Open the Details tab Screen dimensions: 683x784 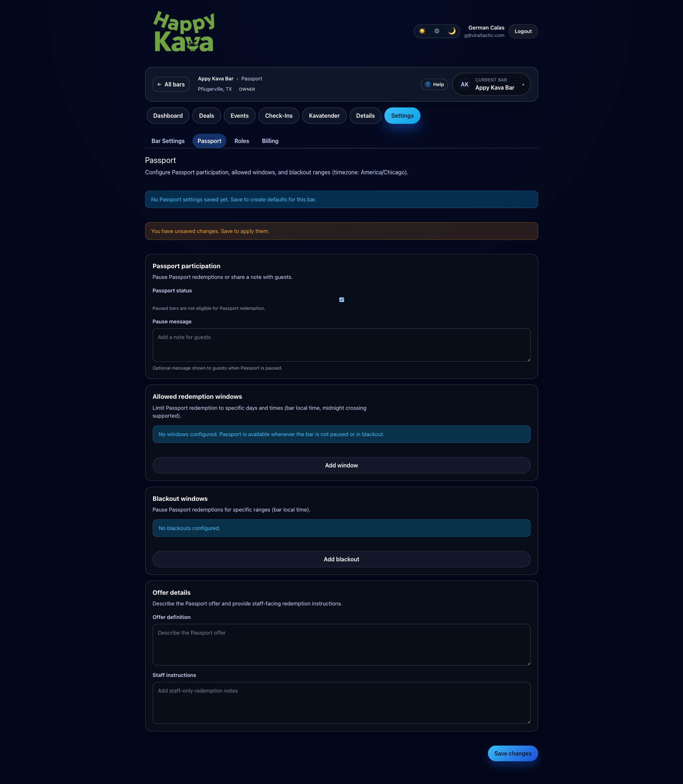(365, 116)
